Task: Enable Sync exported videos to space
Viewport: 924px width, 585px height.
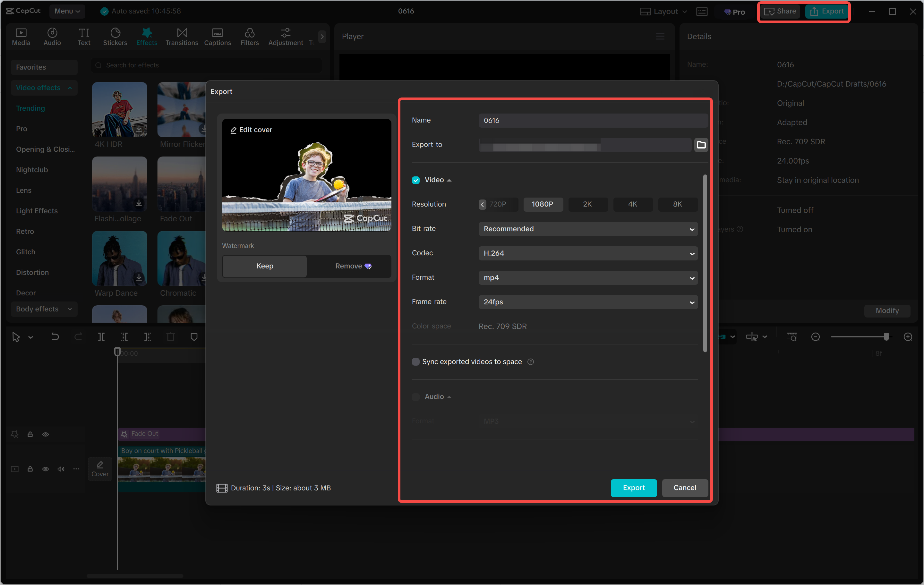Action: (x=415, y=362)
